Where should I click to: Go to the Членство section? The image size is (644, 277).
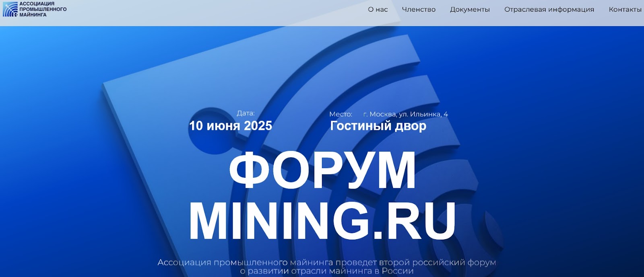click(419, 10)
